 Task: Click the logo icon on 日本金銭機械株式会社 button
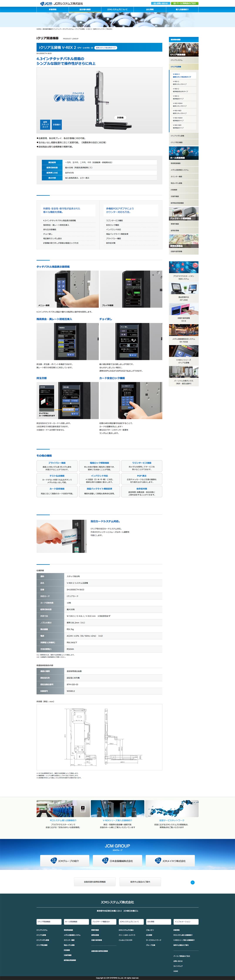point(106,861)
